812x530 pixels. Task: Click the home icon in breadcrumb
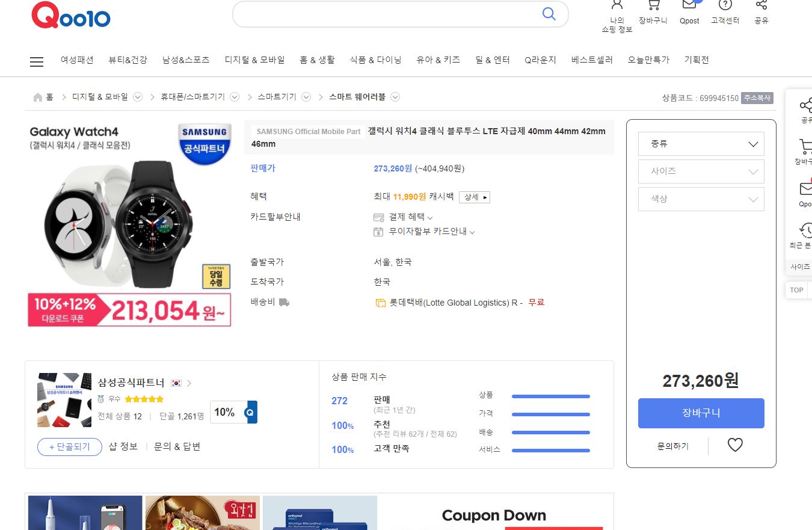pos(38,97)
